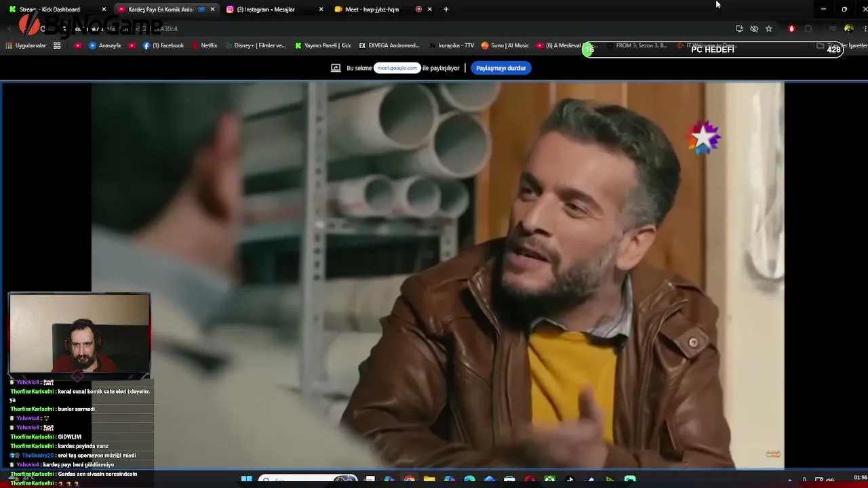Open the Netflix bookmark

tap(204, 45)
